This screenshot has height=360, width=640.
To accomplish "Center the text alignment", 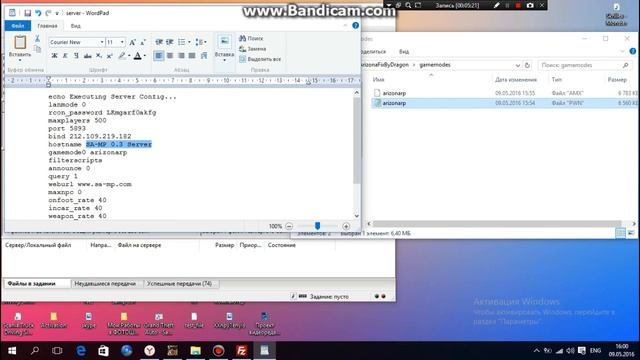I will point(170,56).
